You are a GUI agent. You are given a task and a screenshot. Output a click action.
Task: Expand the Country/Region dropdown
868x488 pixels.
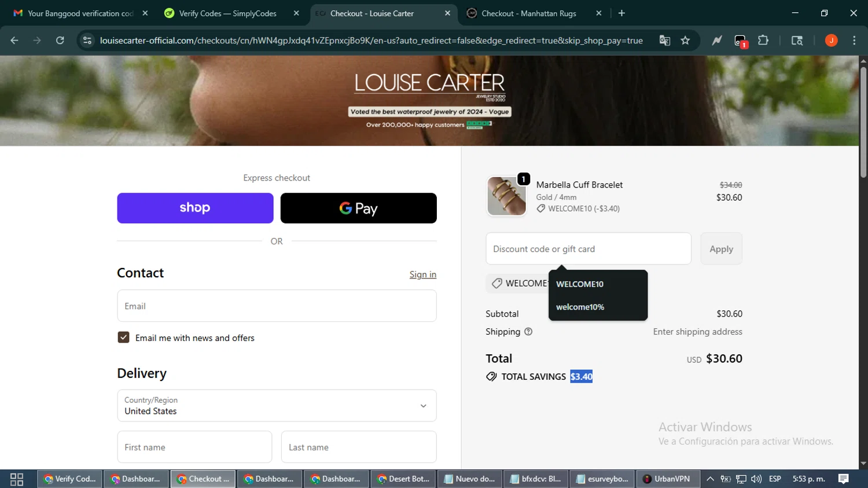pyautogui.click(x=277, y=405)
